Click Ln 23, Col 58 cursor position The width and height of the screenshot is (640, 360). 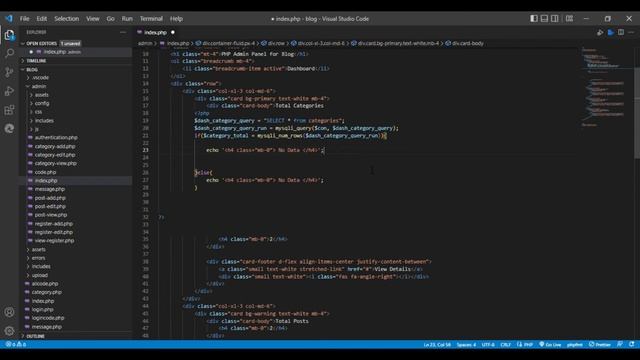(437, 344)
